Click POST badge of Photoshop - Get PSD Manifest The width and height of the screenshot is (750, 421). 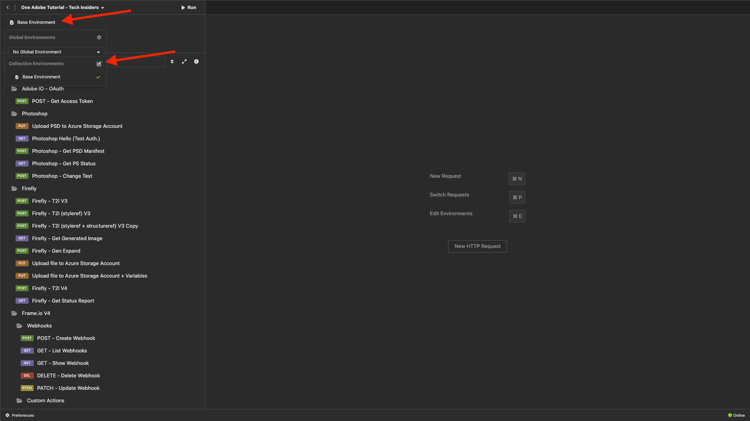click(x=22, y=151)
